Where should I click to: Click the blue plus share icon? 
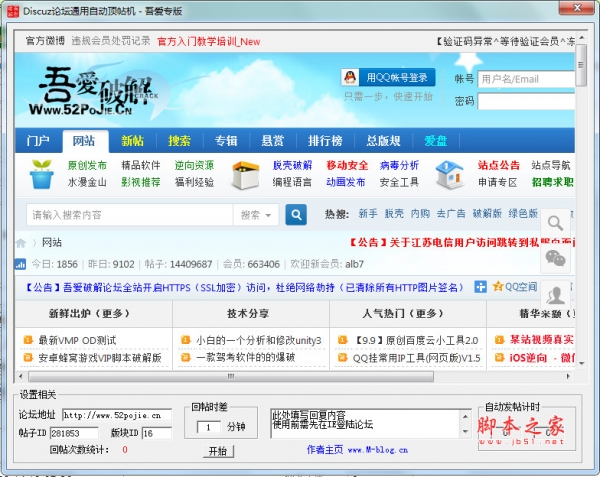click(x=480, y=287)
